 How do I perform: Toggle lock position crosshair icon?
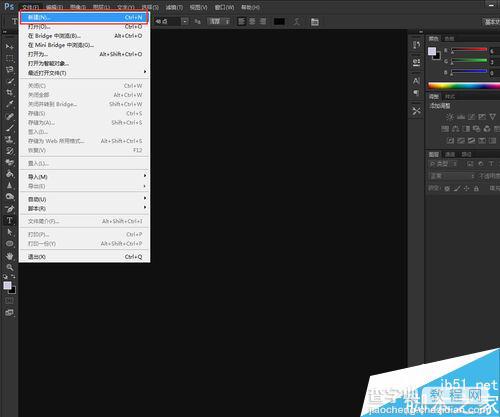pyautogui.click(x=466, y=189)
